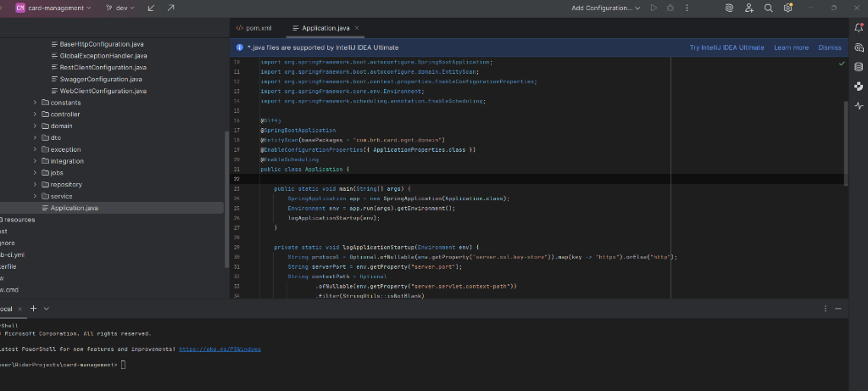This screenshot has width=868, height=391.
Task: Click the Debug bug icon
Action: point(670,8)
